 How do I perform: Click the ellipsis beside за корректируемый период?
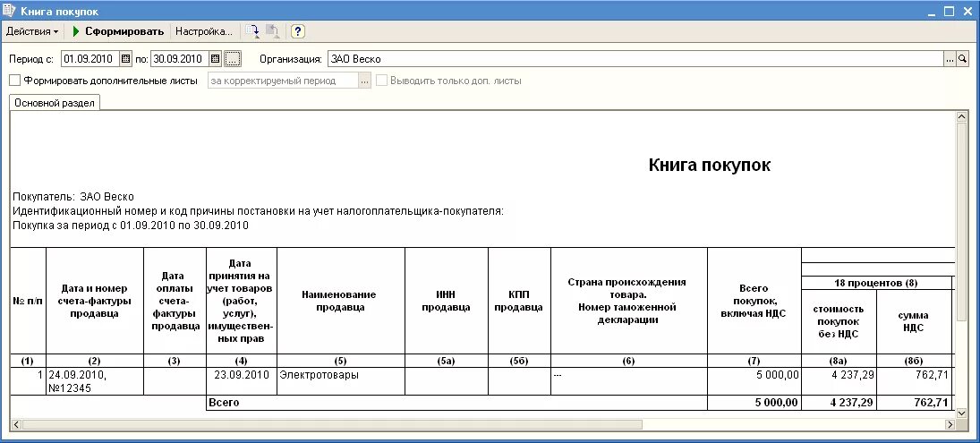(365, 81)
